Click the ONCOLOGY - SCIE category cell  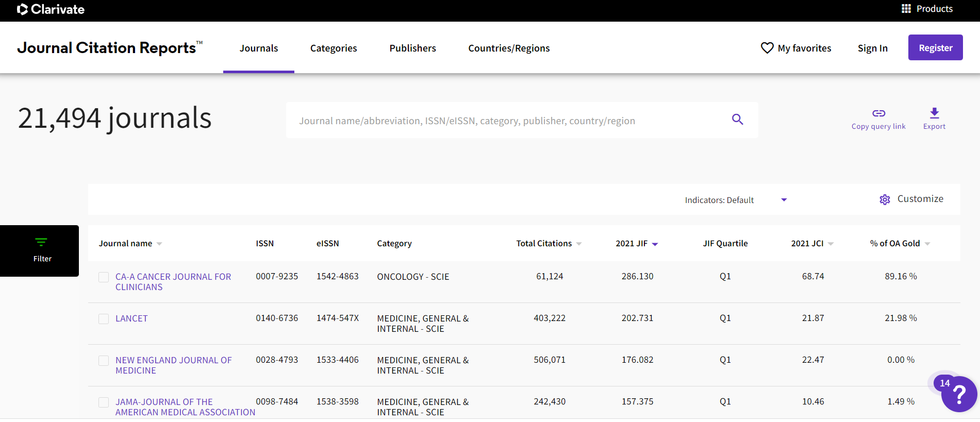click(x=413, y=277)
